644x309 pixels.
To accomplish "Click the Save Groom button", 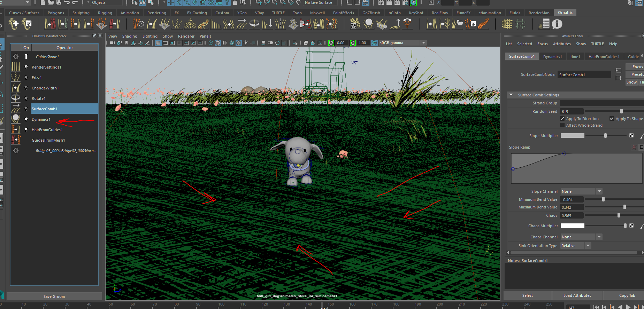I will (54, 296).
